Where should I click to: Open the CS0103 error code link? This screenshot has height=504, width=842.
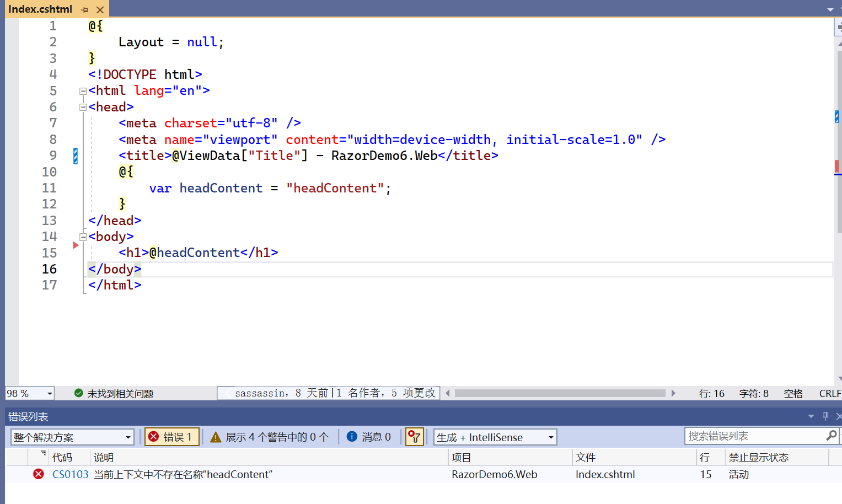click(70, 475)
